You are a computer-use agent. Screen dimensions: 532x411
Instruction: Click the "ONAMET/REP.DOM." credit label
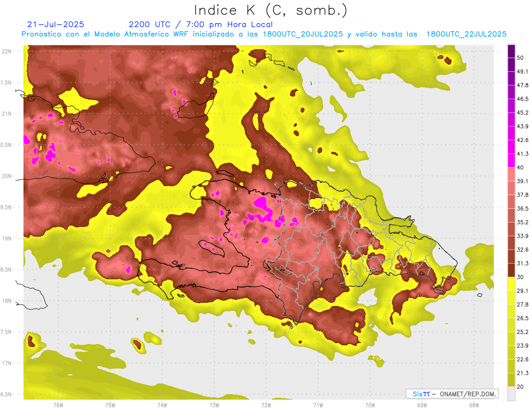coord(468,394)
